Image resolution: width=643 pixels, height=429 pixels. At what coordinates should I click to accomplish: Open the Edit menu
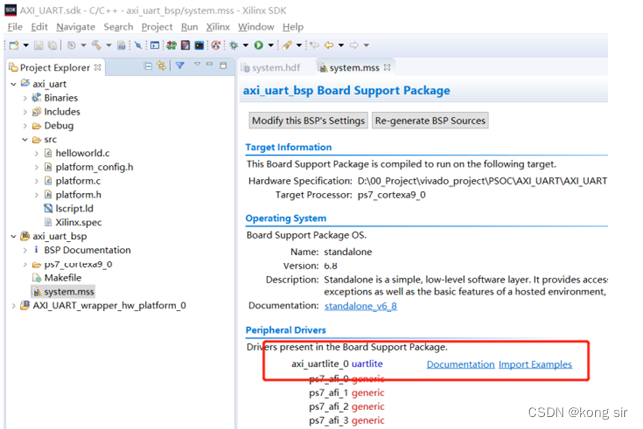[x=39, y=27]
